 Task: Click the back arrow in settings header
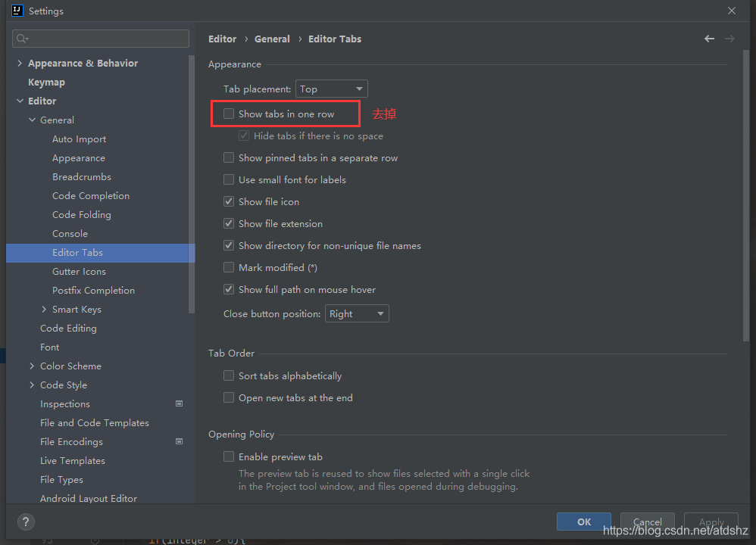click(x=709, y=39)
